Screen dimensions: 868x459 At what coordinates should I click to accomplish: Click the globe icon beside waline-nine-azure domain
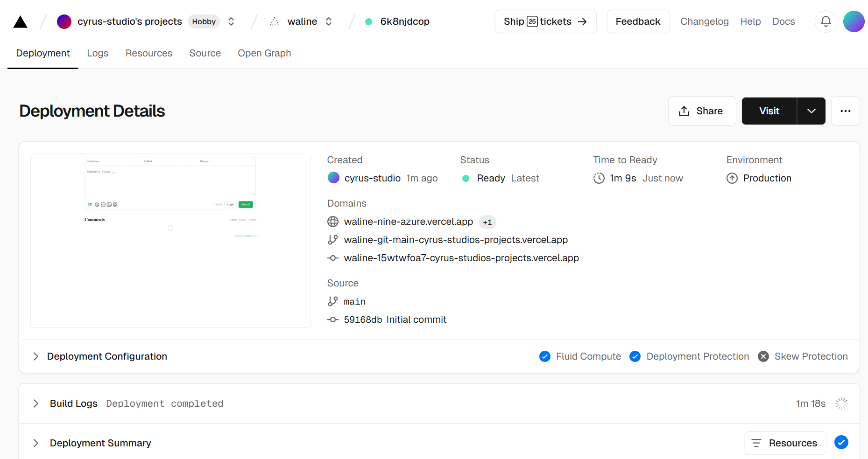[333, 222]
